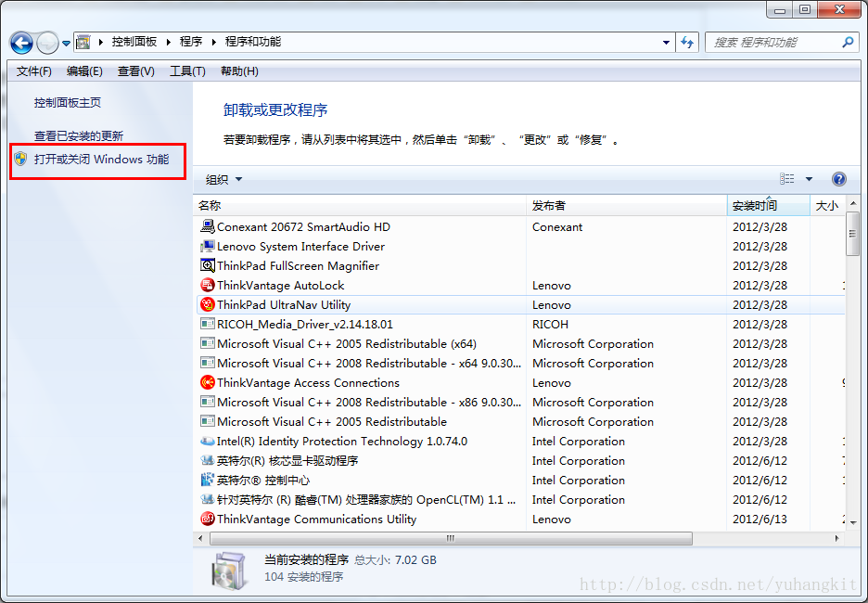Click the Lenovo System Interface Driver icon
This screenshot has width=868, height=603.
point(207,246)
